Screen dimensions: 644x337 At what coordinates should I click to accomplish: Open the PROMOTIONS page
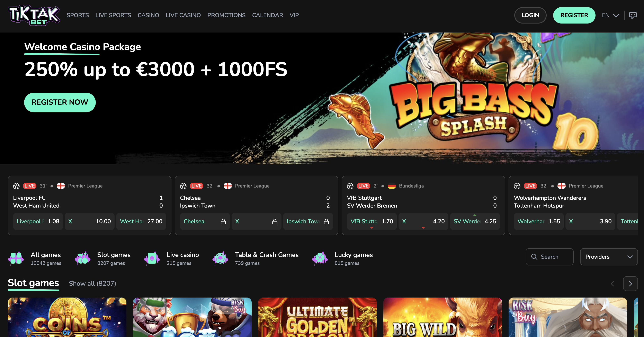click(226, 15)
